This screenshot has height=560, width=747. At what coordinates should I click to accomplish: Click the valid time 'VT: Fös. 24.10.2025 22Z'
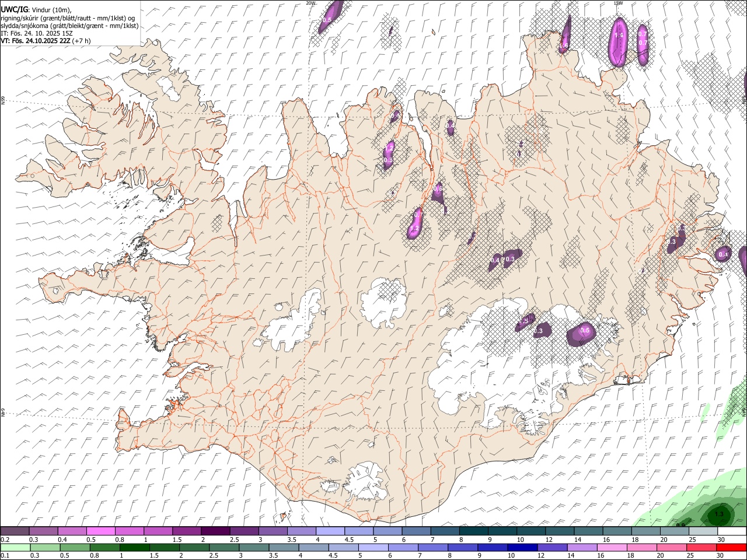[34, 41]
